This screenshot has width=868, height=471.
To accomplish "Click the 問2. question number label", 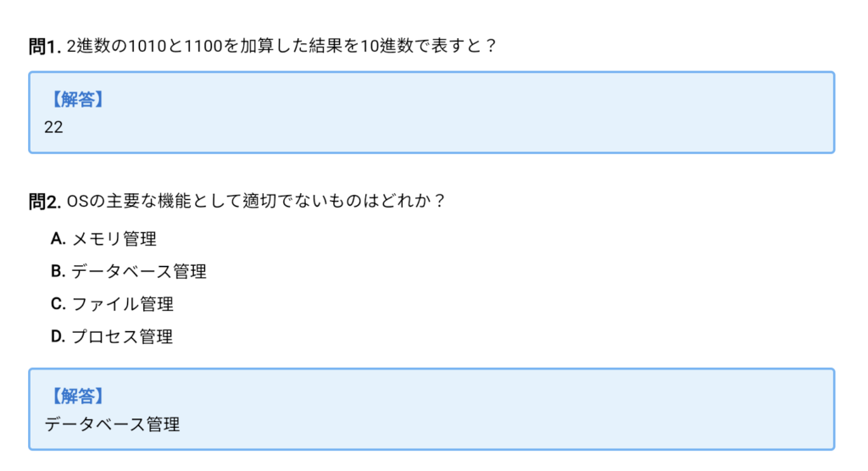I will [x=44, y=202].
